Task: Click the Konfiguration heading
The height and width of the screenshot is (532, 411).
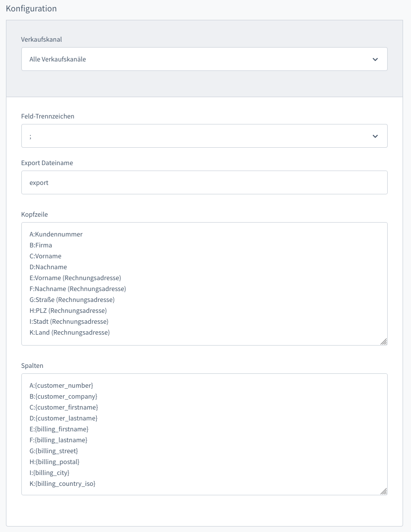Action: pos(31,8)
